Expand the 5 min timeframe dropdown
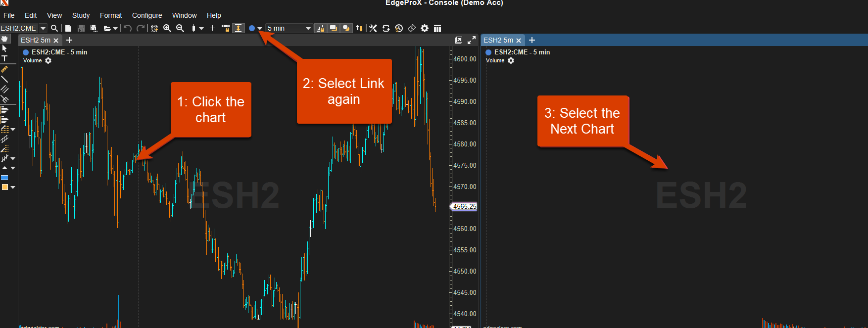Viewport: 868px width, 328px height. pyautogui.click(x=308, y=28)
